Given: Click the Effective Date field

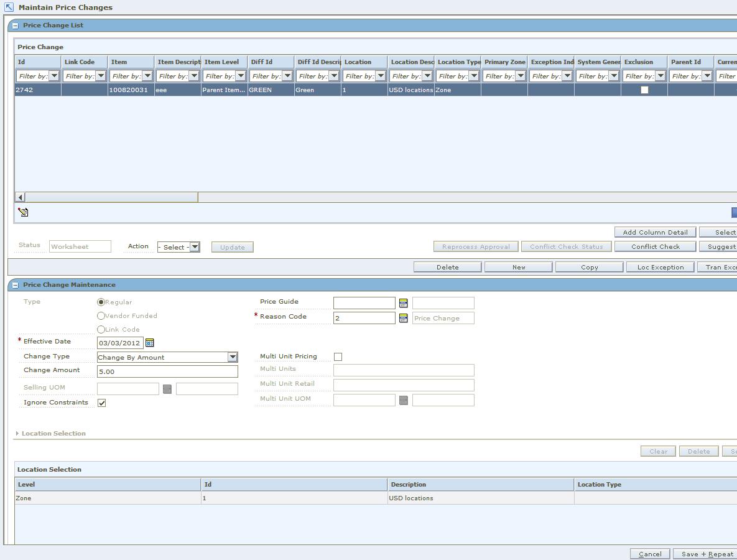Looking at the screenshot, I should [x=120, y=343].
